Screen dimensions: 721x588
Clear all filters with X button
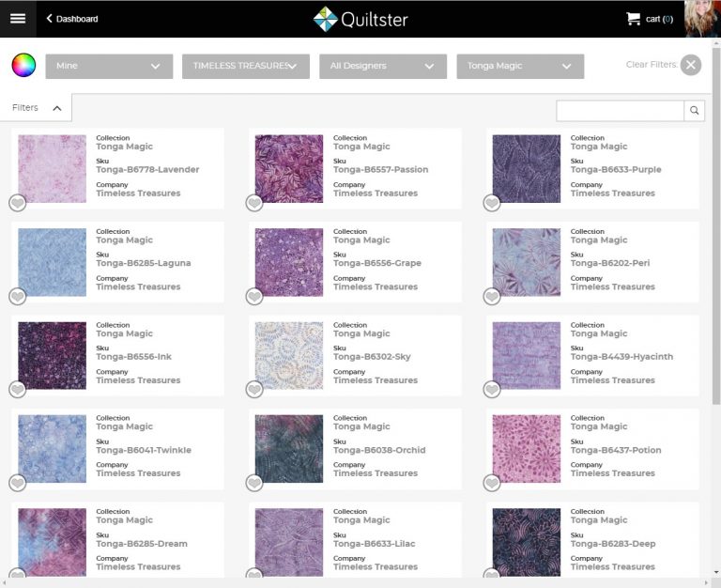(x=691, y=65)
